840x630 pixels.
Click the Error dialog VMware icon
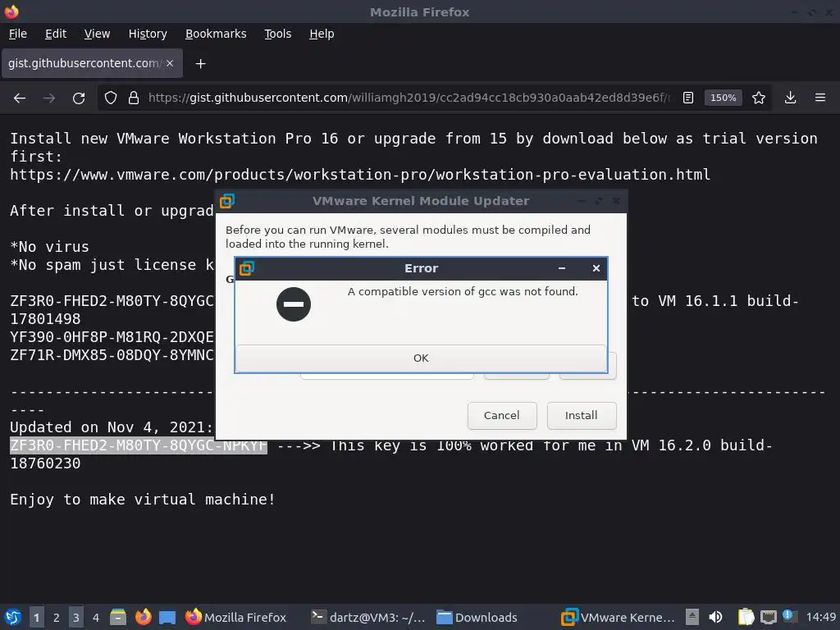pos(246,268)
